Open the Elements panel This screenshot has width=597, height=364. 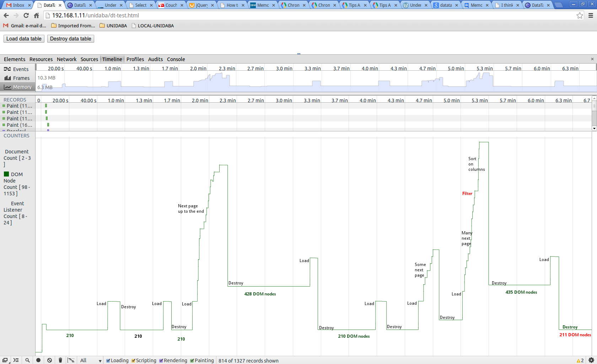coord(15,59)
